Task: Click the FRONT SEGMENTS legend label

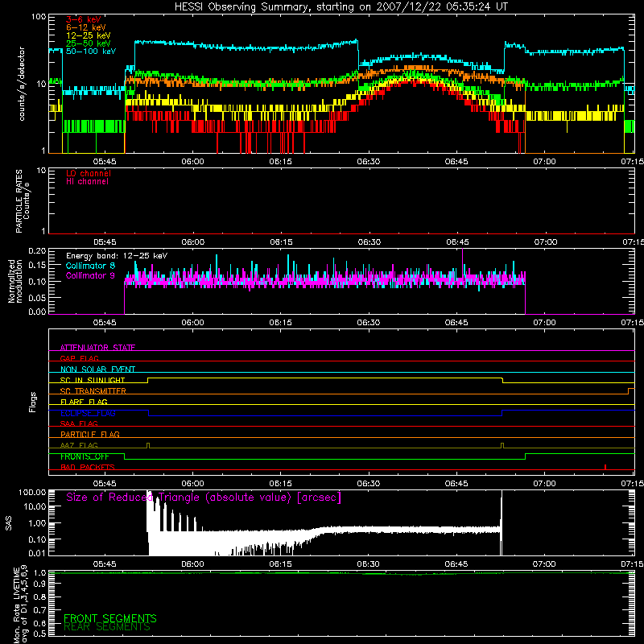Action: tap(110, 618)
